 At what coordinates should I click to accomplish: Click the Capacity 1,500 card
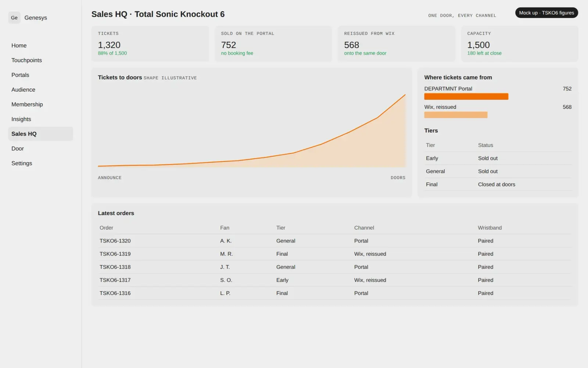click(x=519, y=44)
